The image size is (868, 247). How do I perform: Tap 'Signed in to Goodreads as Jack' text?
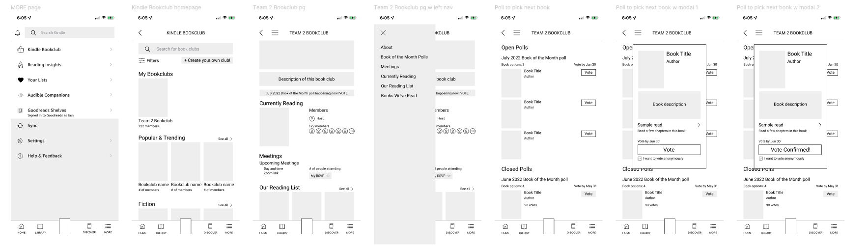[x=51, y=115]
